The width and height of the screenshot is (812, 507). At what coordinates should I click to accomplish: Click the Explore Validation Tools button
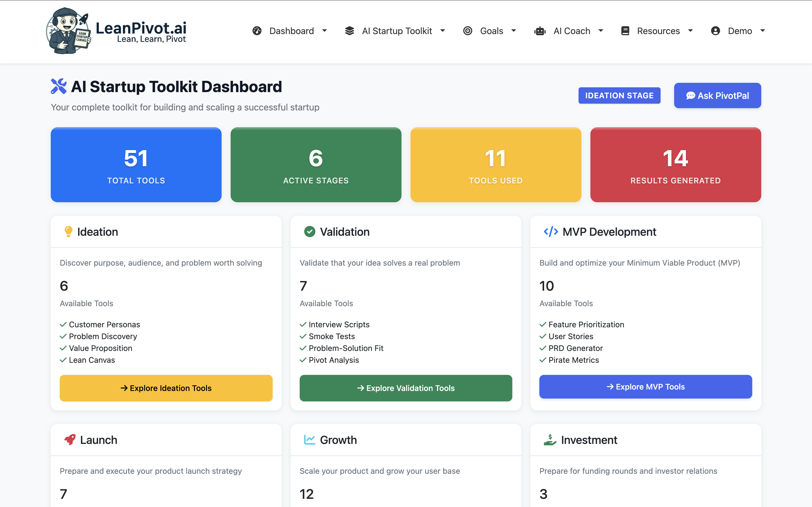406,388
